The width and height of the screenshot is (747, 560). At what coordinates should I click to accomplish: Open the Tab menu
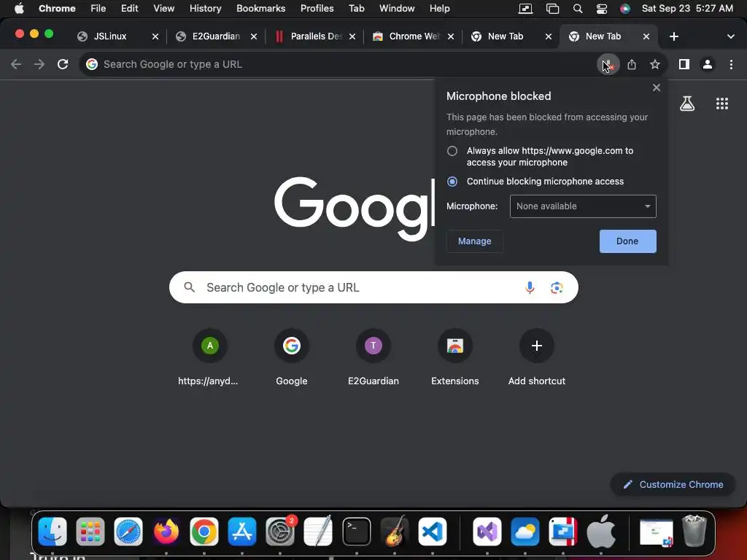pyautogui.click(x=356, y=9)
